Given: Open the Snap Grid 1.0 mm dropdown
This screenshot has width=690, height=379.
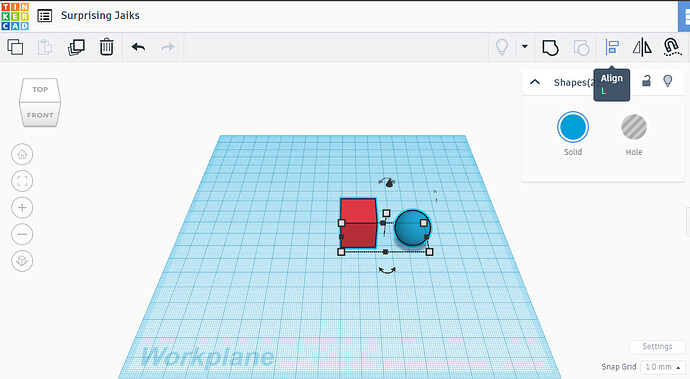Looking at the screenshot, I should click(663, 367).
